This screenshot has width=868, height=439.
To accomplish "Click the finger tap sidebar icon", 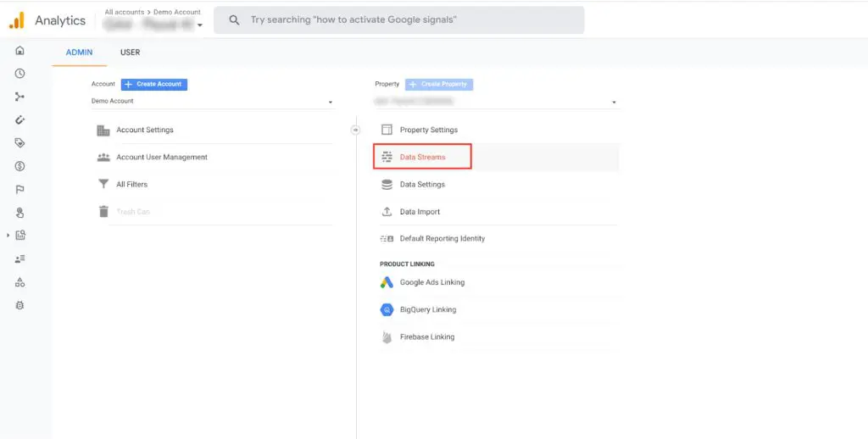I will 20,213.
